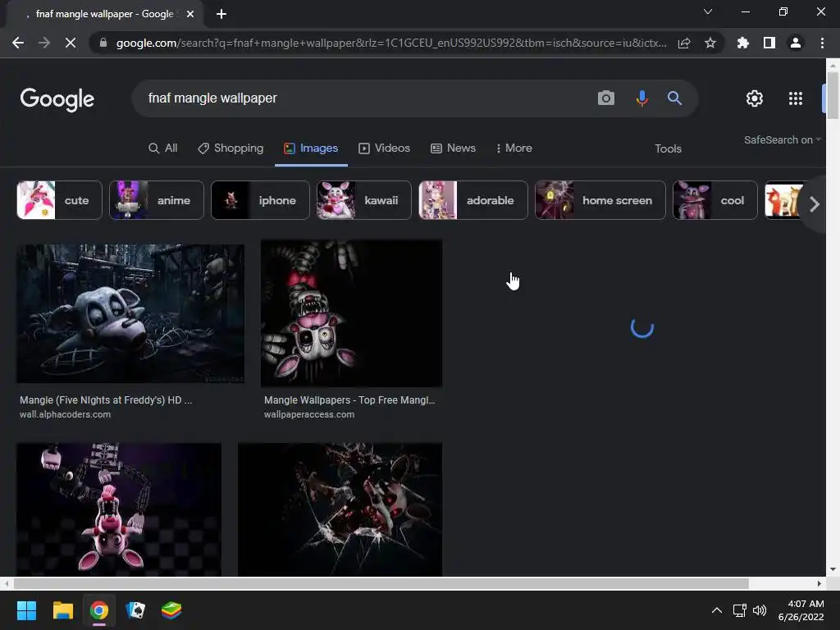The image size is (840, 630).
Task: Open the hanging Mangle checkered floor image
Action: [119, 509]
